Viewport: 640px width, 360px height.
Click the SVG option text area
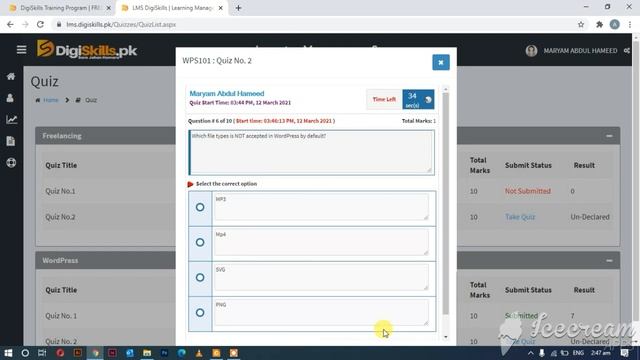(322, 278)
